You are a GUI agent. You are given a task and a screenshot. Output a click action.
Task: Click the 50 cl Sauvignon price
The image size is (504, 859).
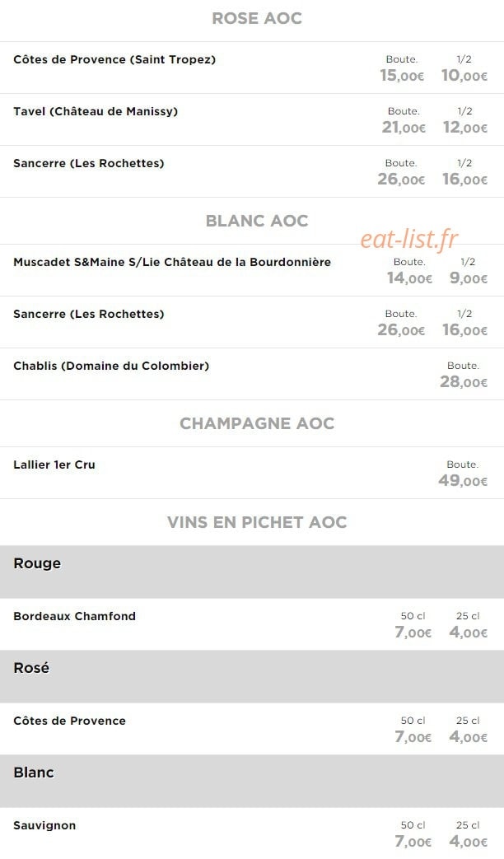(x=413, y=841)
